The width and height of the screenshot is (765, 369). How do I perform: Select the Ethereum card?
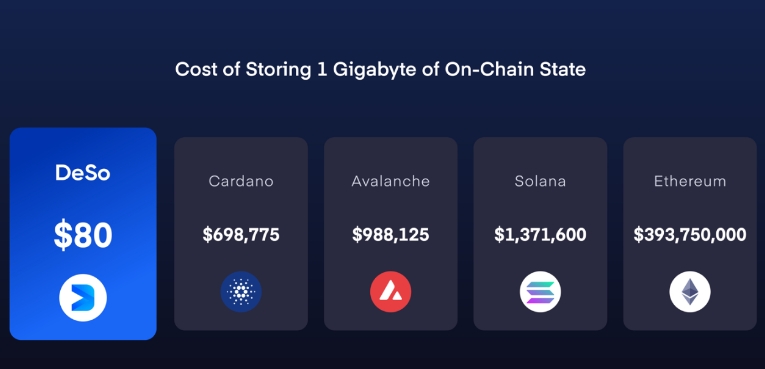click(690, 234)
